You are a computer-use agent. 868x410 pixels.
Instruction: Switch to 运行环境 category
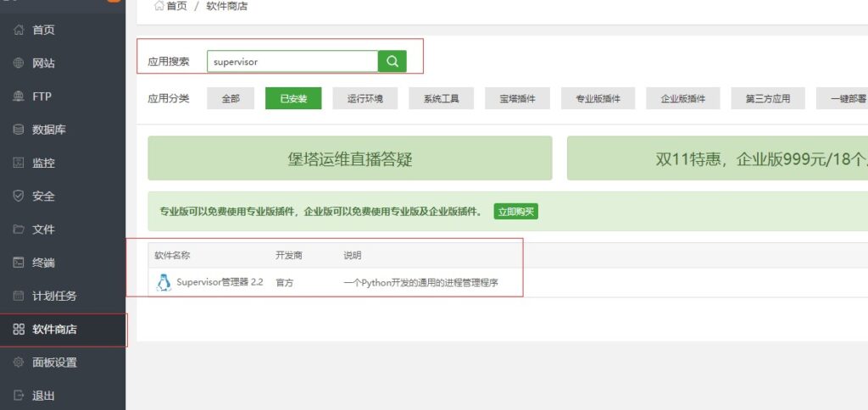tap(365, 98)
